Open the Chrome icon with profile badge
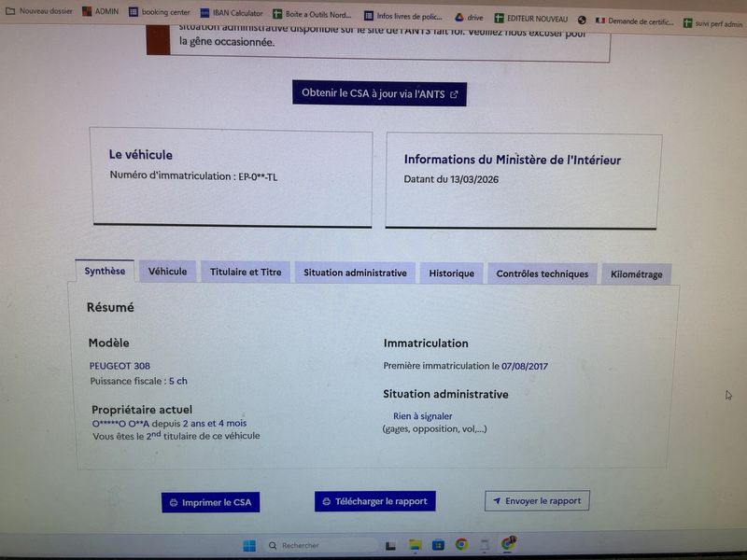The height and width of the screenshot is (560, 747). pos(508,543)
